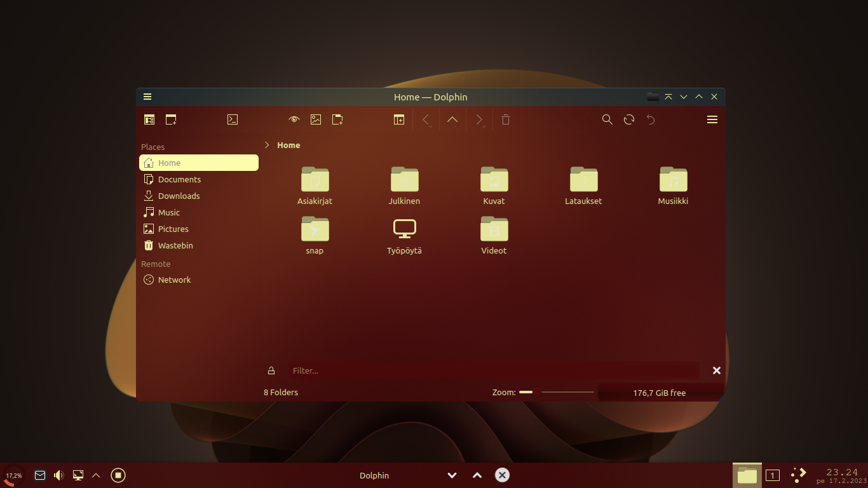Screen dimensions: 868x488
Task: Adjust the Zoom slider
Action: pos(556,392)
